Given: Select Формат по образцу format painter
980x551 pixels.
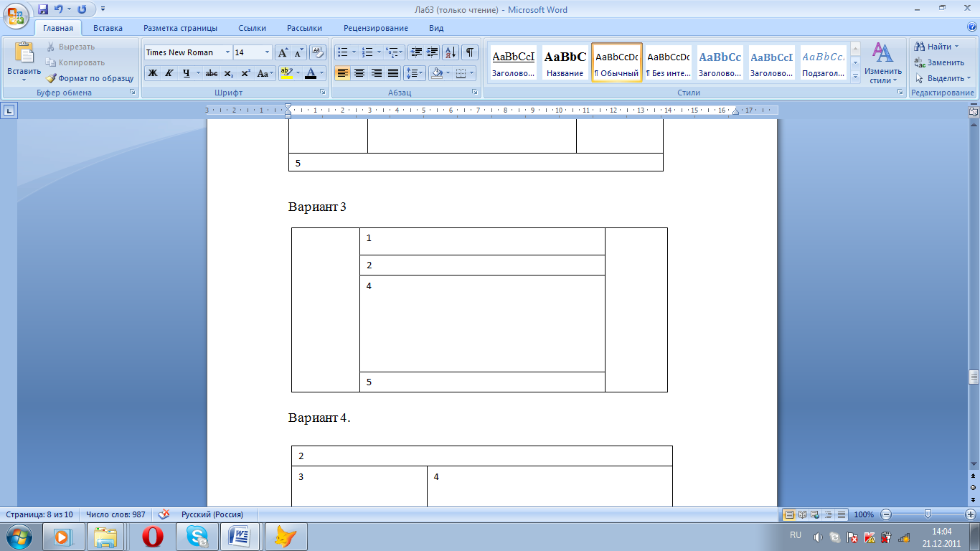Looking at the screenshot, I should point(90,78).
